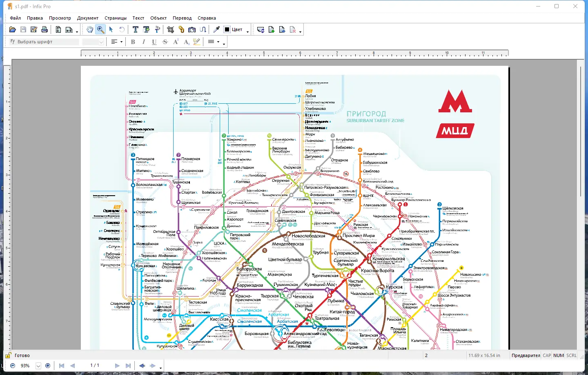Viewport: 588px width, 375px height.
Task: Fit page width in window
Action: click(x=69, y=29)
